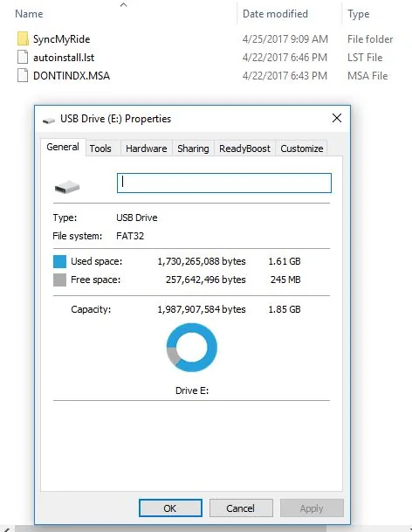Click the Capacity label
Viewport: 412px width, 532px height.
coord(91,309)
